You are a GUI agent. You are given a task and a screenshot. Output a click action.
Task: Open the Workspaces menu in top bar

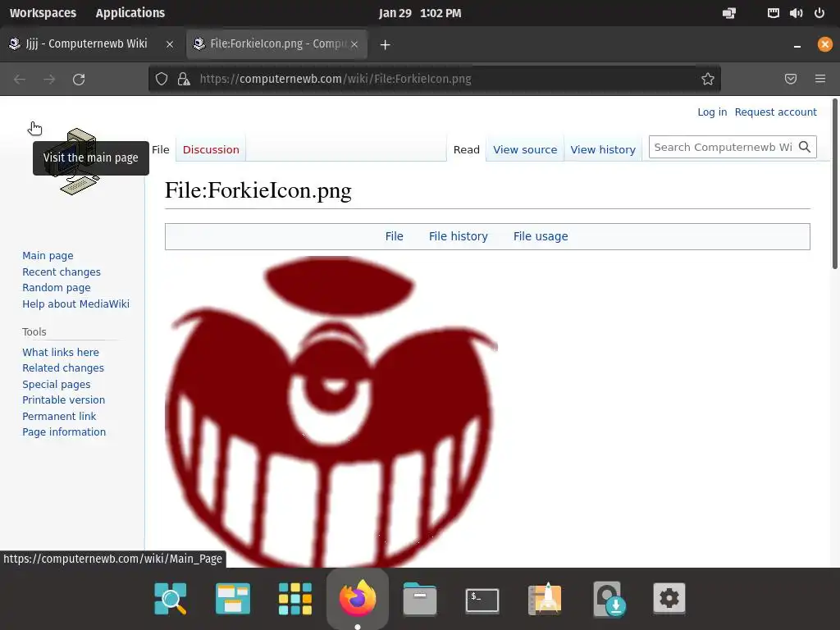pyautogui.click(x=43, y=13)
